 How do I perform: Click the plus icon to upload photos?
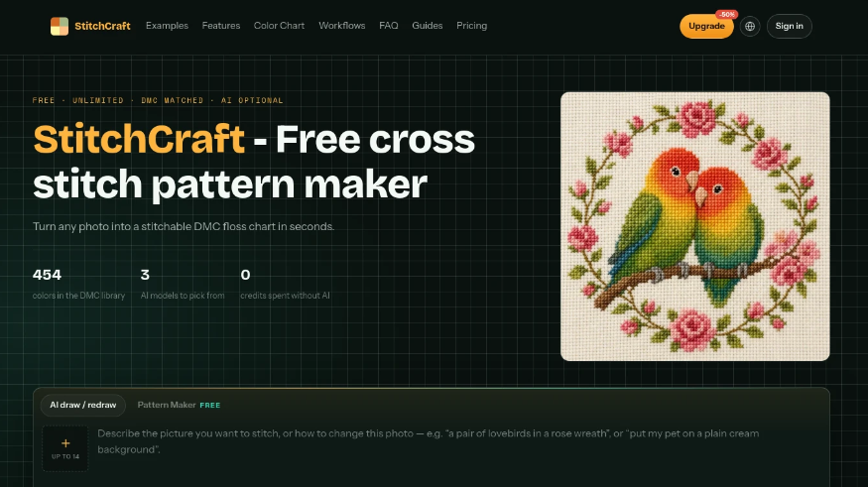65,443
